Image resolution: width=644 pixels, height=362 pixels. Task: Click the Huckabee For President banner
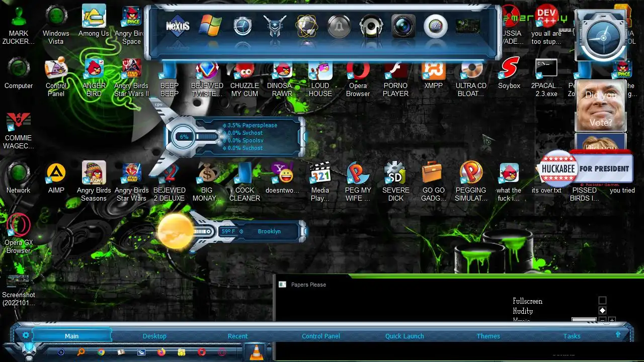coord(584,168)
